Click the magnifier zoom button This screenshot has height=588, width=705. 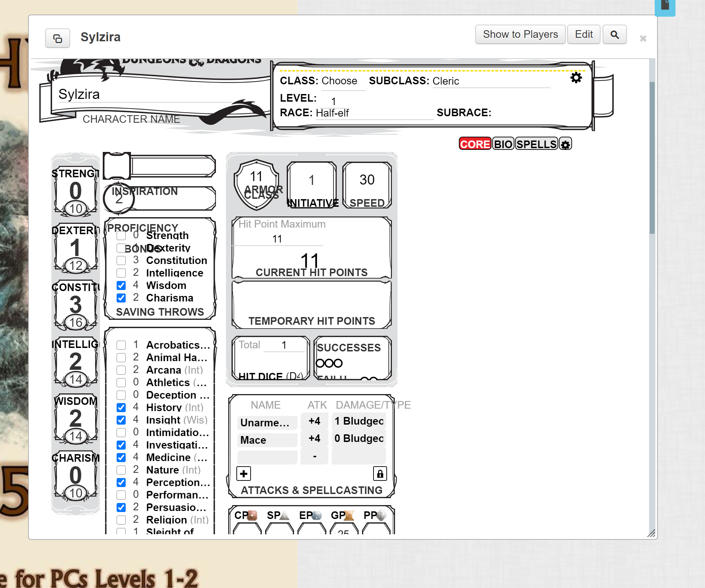(x=614, y=35)
